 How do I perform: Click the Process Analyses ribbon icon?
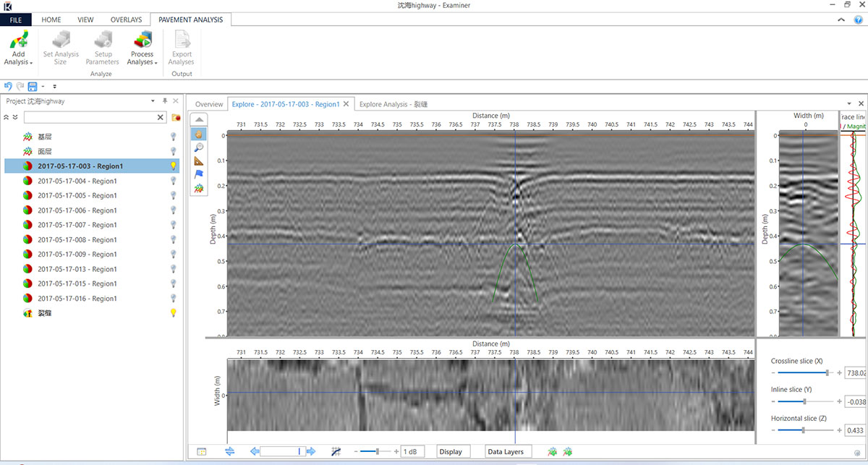pyautogui.click(x=142, y=40)
